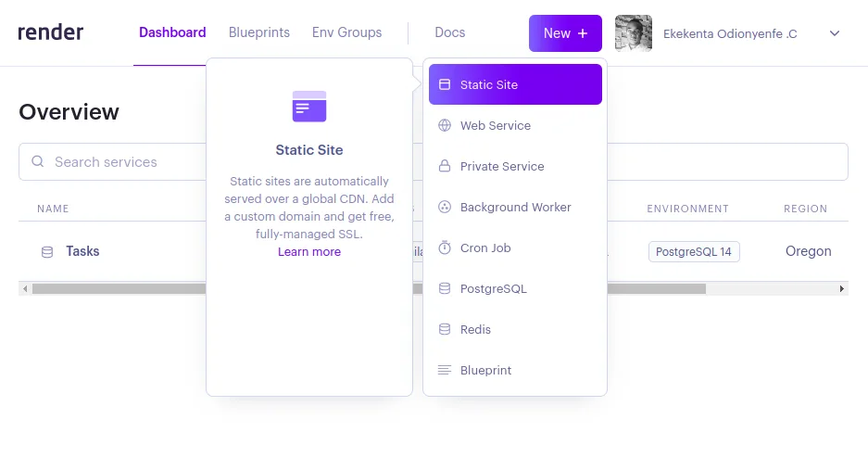Click the PostgreSQL database icon in menu

tap(445, 288)
